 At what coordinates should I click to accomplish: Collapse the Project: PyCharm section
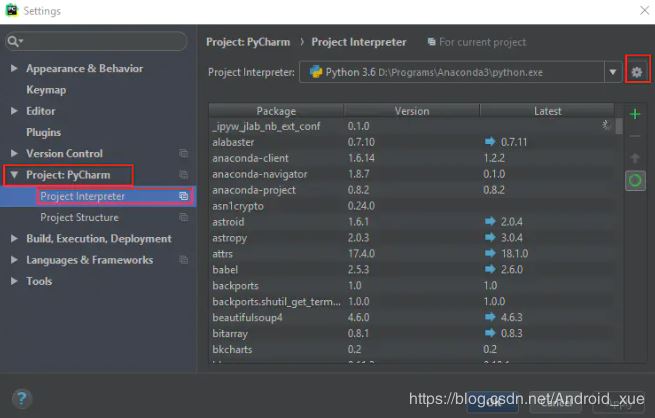pos(14,175)
